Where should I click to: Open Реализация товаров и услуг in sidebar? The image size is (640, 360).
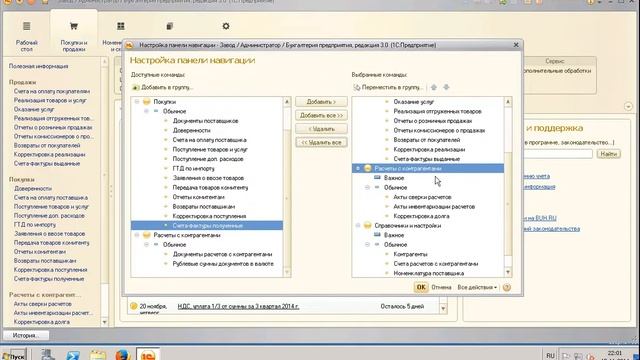[50, 100]
